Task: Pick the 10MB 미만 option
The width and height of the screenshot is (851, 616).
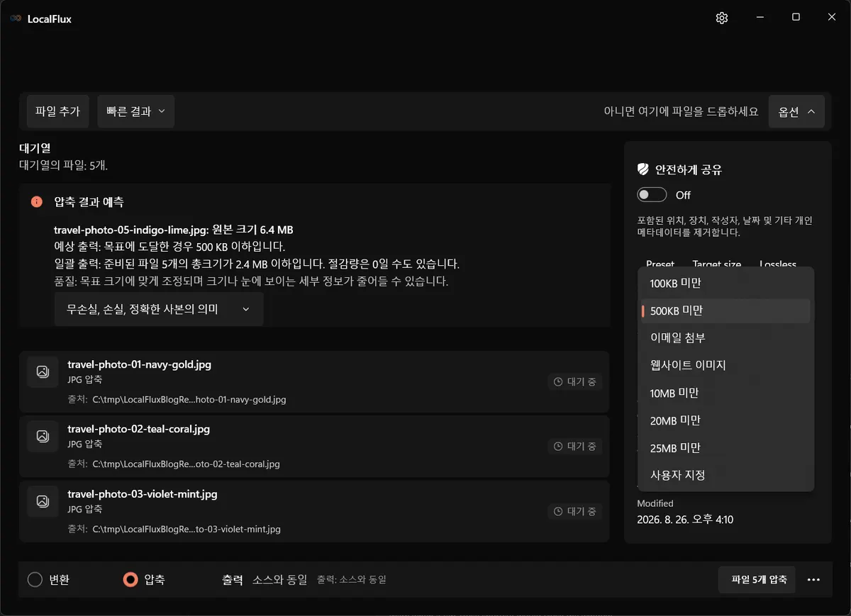Action: tap(725, 393)
